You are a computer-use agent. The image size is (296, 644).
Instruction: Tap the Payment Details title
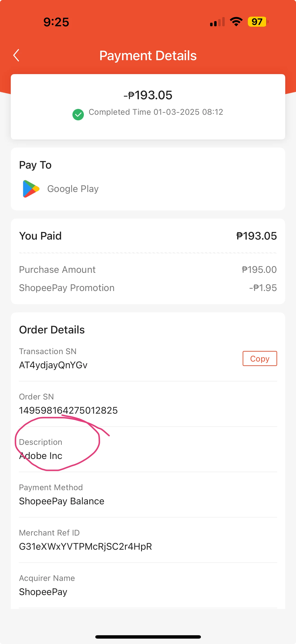[148, 55]
